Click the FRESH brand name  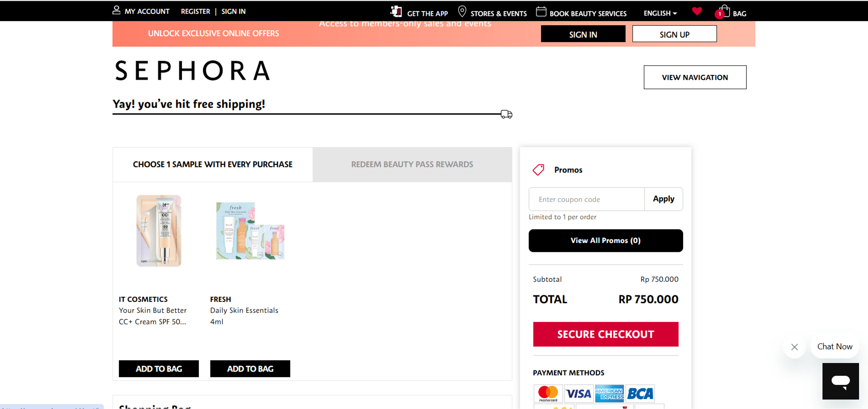click(220, 299)
